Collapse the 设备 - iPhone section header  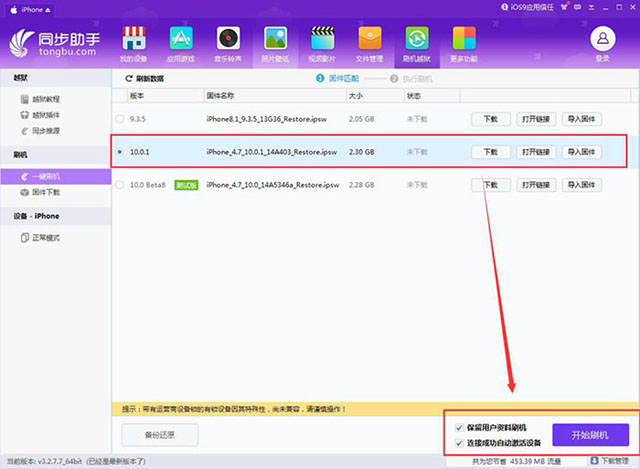tap(56, 216)
